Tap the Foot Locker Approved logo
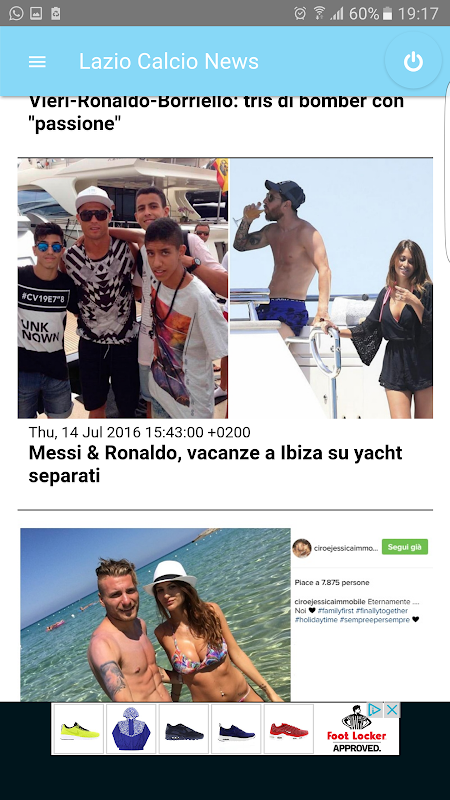Image resolution: width=450 pixels, height=800 pixels. 356,730
